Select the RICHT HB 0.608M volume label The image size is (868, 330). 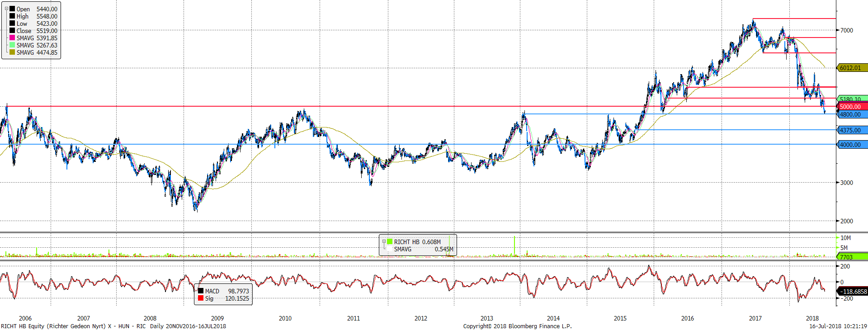pyautogui.click(x=417, y=242)
